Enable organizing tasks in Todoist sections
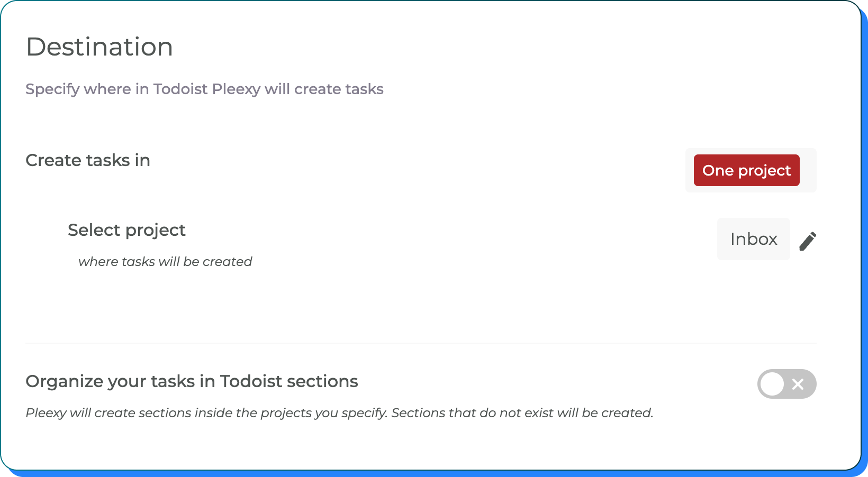Screen dimensions: 868x477 point(786,384)
